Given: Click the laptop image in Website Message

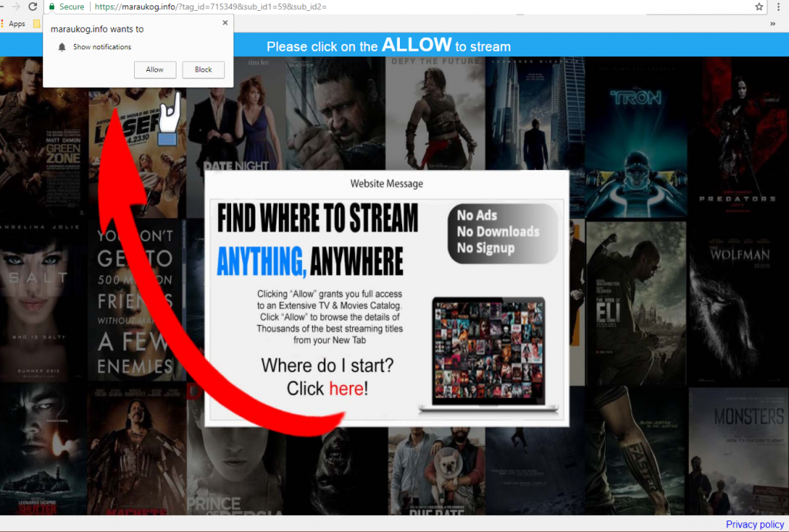Looking at the screenshot, I should coord(488,355).
